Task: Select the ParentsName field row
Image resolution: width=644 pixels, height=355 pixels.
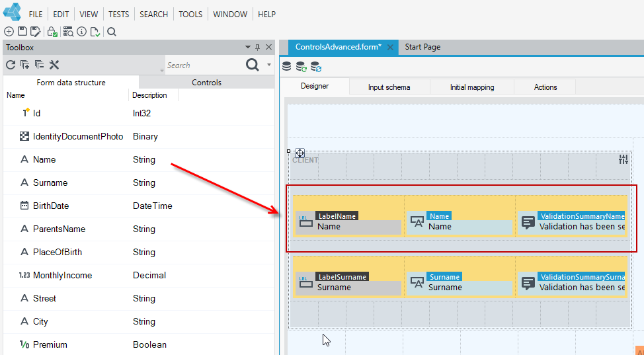Action: (x=139, y=229)
